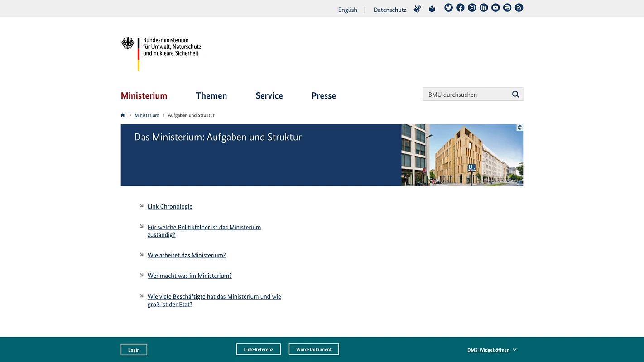The width and height of the screenshot is (644, 362).
Task: Click the easy-read book icon
Action: pos(432,9)
